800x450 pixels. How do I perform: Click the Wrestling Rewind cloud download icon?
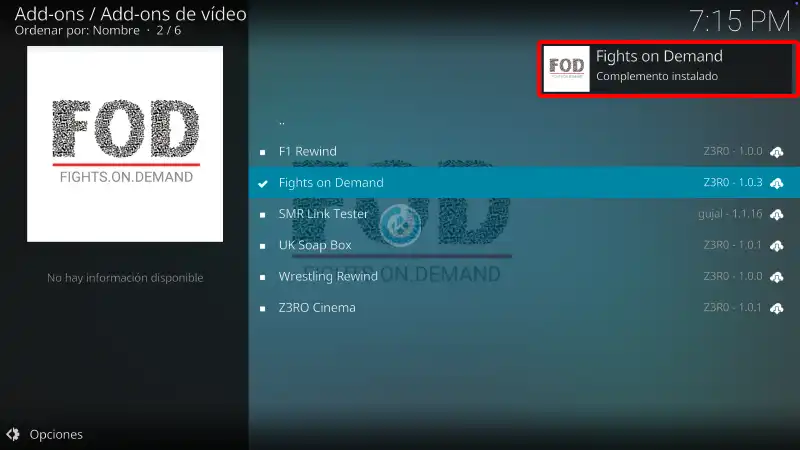(777, 277)
